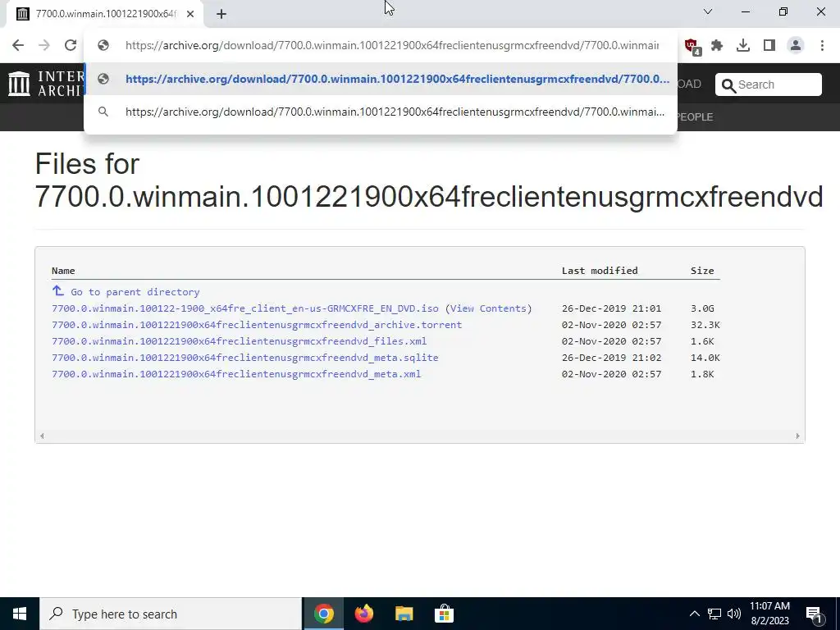Image resolution: width=840 pixels, height=630 pixels.
Task: Open a new browser tab
Action: pos(221,14)
